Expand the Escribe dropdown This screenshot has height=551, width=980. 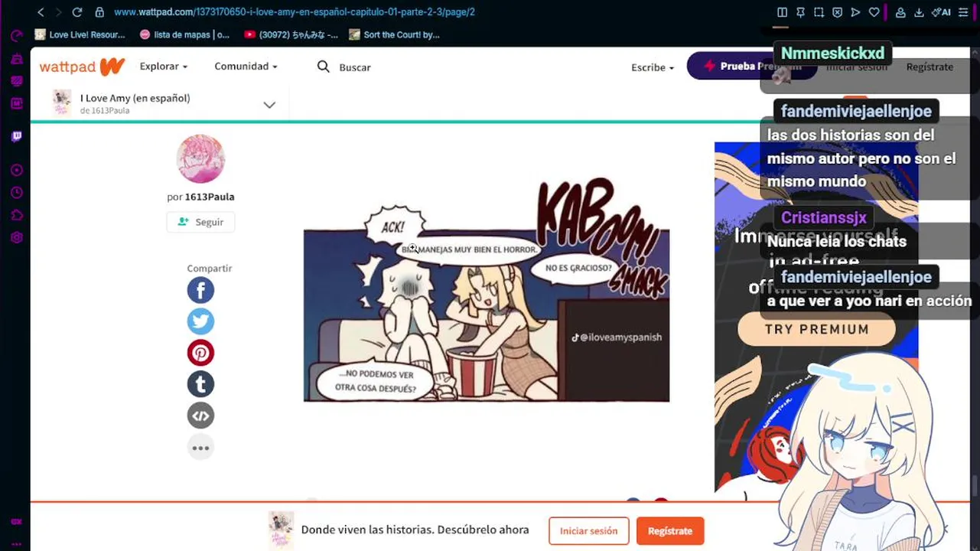[x=653, y=67]
